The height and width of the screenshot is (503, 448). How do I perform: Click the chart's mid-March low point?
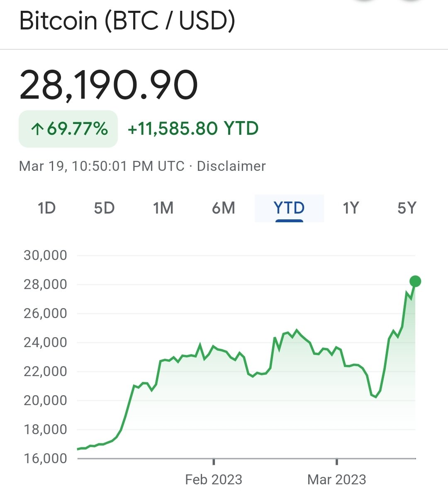(x=376, y=397)
